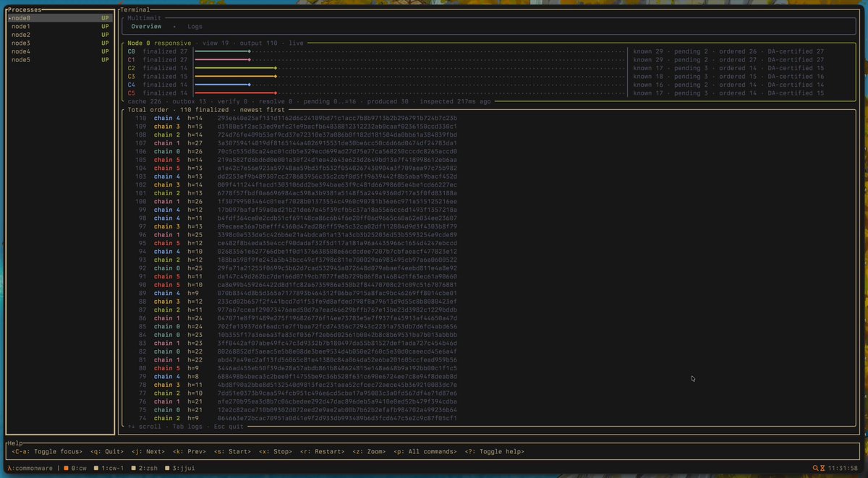Open tmux window 1:cw-1
This screenshot has width=868, height=478.
[110, 469]
